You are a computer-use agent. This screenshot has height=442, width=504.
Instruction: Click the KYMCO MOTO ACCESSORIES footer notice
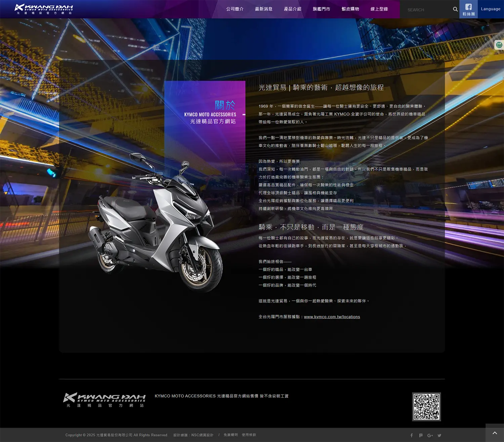pyautogui.click(x=221, y=396)
